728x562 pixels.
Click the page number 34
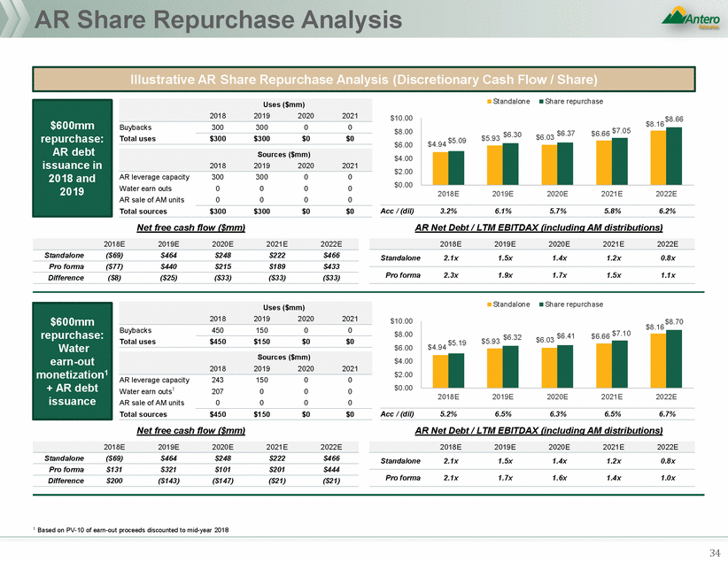coord(708,550)
